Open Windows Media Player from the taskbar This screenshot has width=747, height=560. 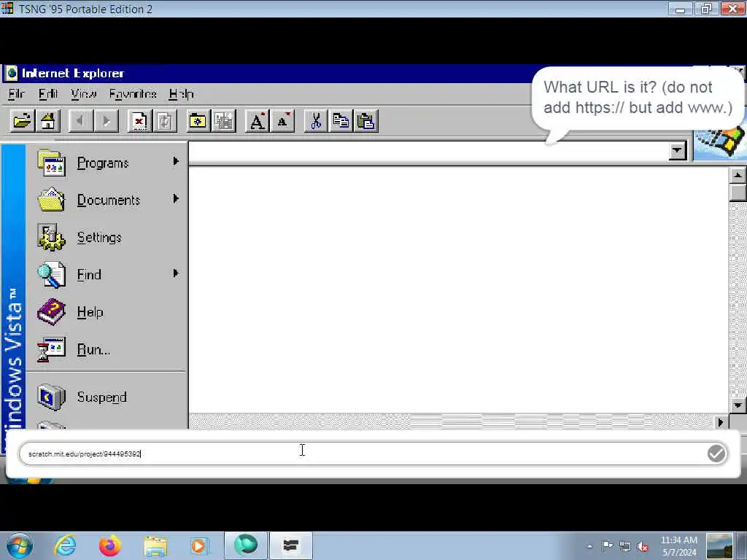click(x=199, y=545)
